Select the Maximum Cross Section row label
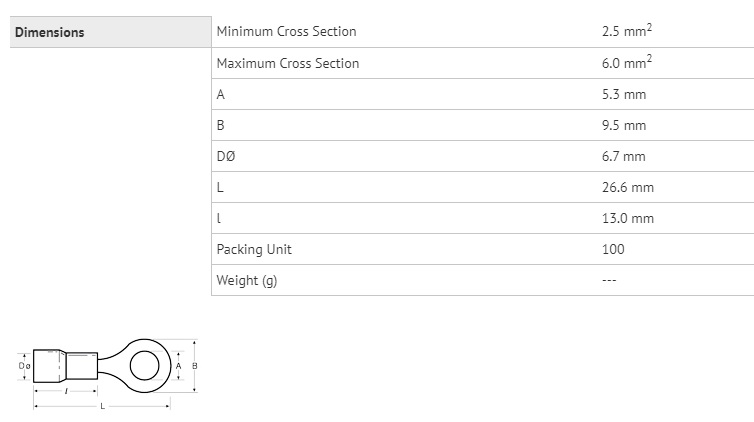This screenshot has height=422, width=754. (288, 63)
